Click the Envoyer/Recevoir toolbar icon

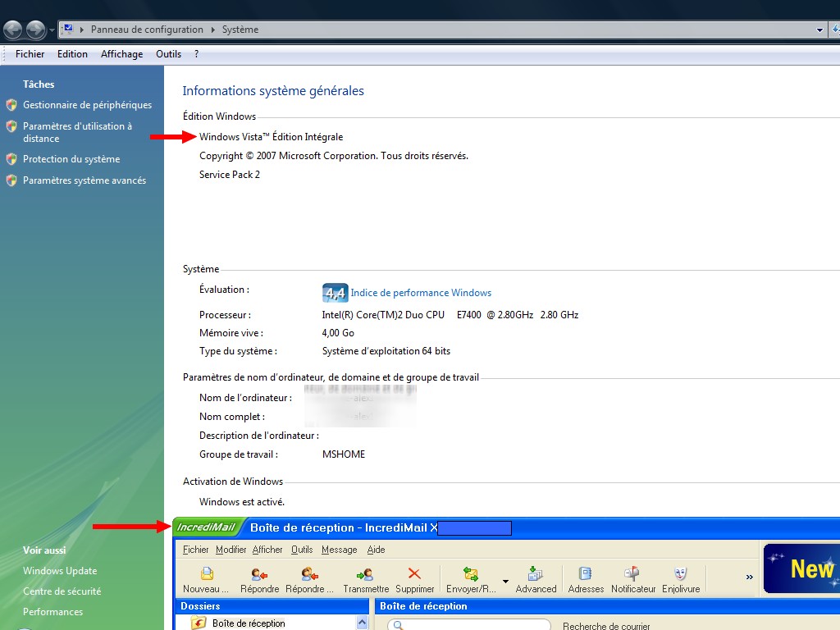(471, 575)
